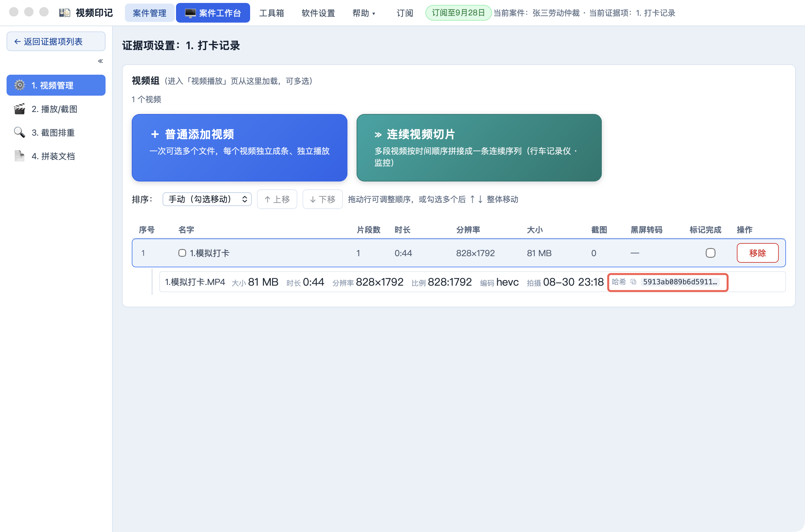Click the clapperboard icon beside 播放/截图

(x=20, y=109)
